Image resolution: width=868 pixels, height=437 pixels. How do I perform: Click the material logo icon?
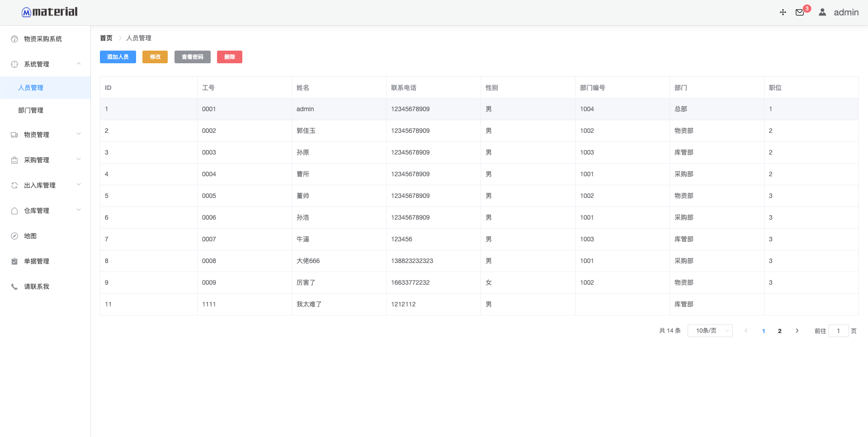pos(26,13)
